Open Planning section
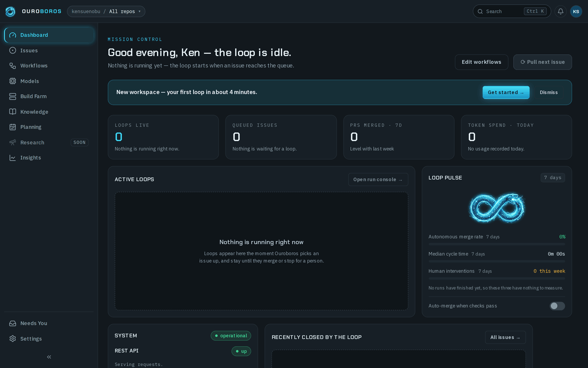This screenshot has width=588, height=368. [49, 127]
